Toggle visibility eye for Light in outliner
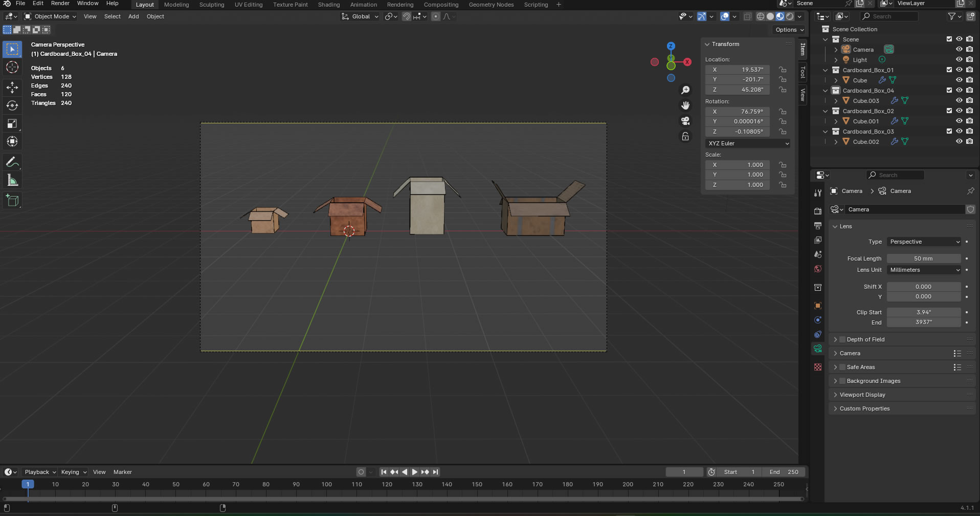This screenshot has width=980, height=516. 959,60
